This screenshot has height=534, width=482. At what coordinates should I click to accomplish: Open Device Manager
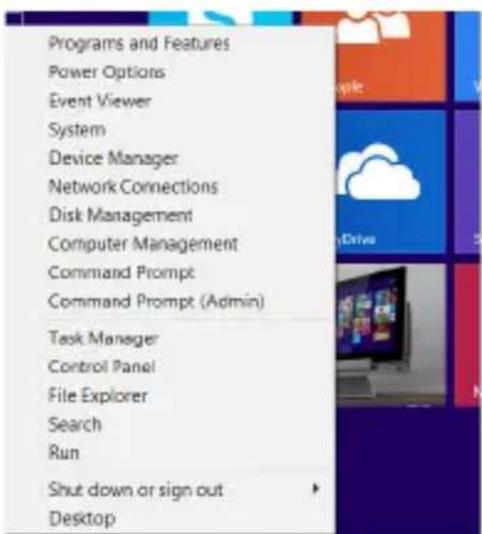113,159
